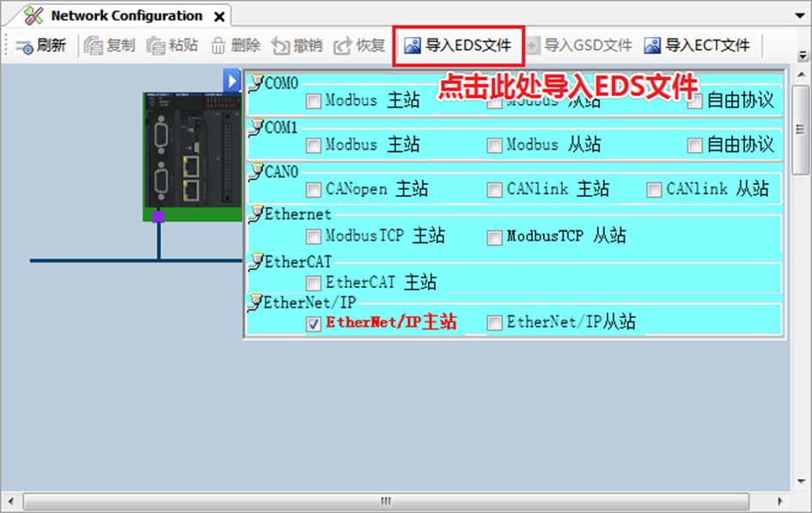The image size is (812, 513).
Task: Click the 复制 copy toolbar icon
Action: point(94,46)
